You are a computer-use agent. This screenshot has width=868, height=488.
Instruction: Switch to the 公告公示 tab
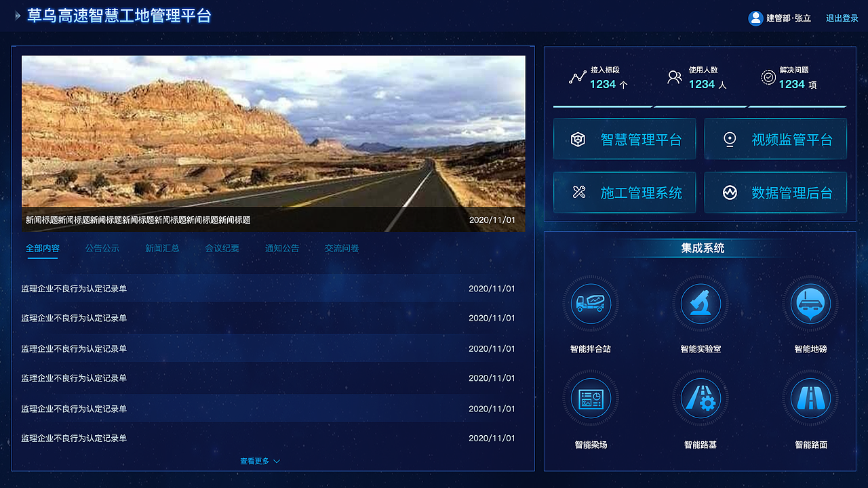(102, 248)
